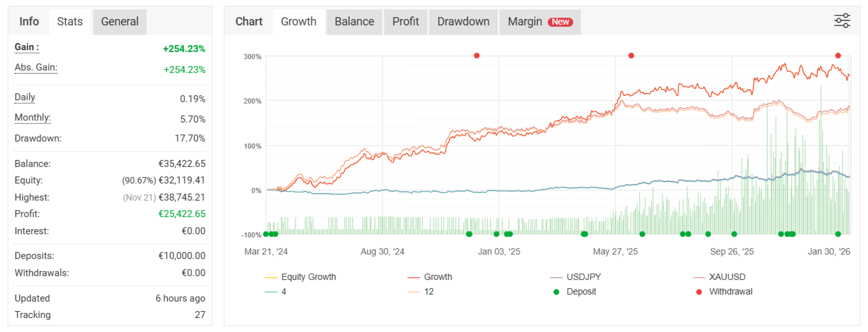Toggle the legend series labeled 4
The width and height of the screenshot is (868, 332).
pyautogui.click(x=284, y=292)
